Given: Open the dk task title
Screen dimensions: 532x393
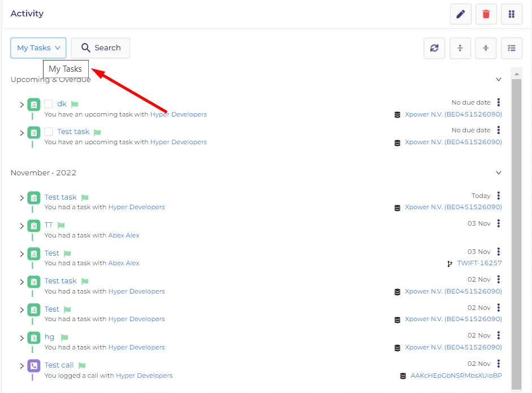Looking at the screenshot, I should tap(62, 104).
